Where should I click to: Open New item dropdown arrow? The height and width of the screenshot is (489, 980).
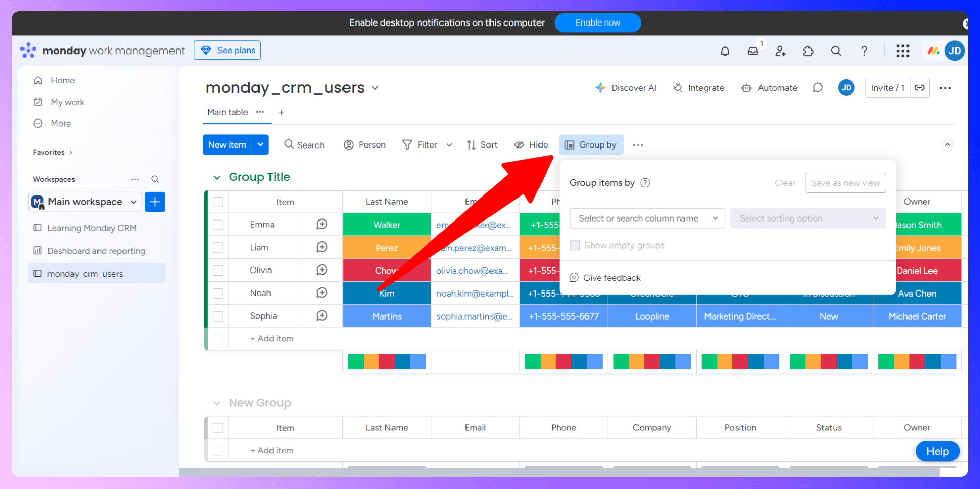(x=260, y=145)
